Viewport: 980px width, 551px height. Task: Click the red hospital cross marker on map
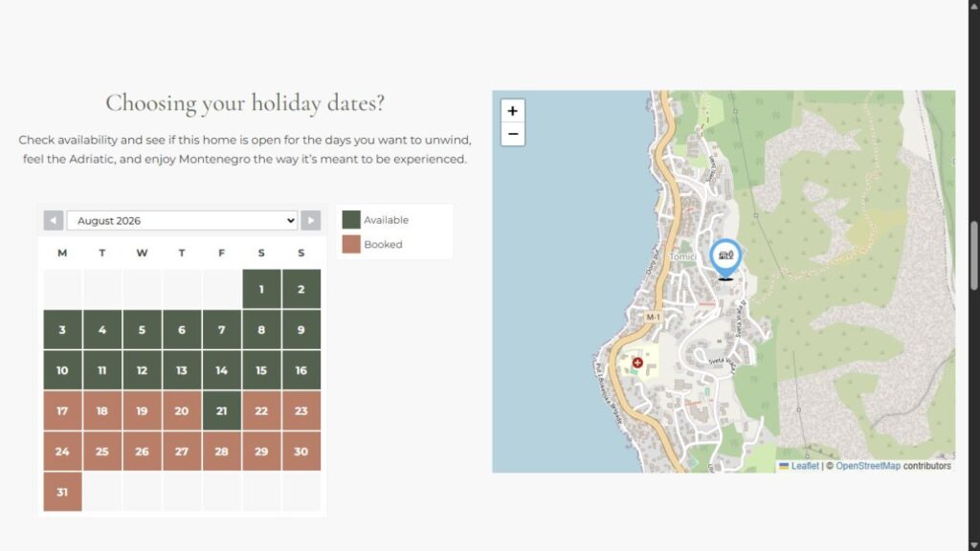point(637,363)
